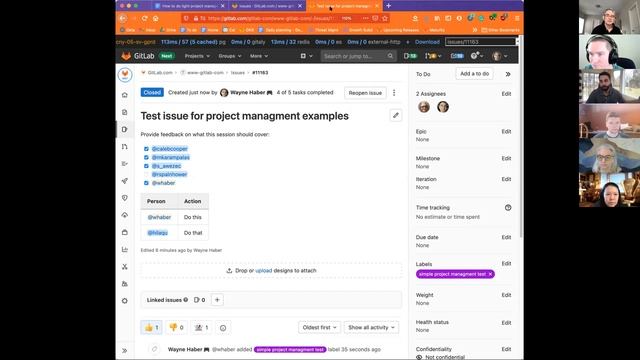Click the project avatar at sidebar top
640x360 pixels.
tap(125, 75)
